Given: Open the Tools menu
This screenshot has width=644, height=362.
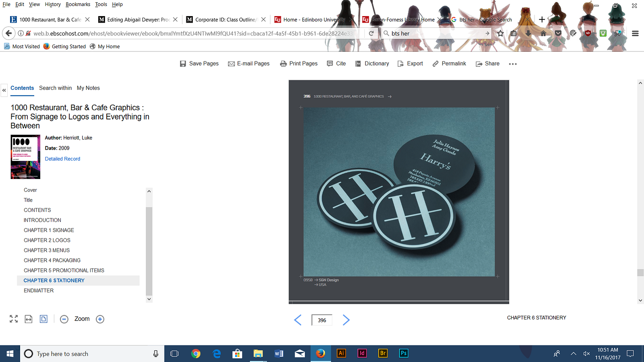Looking at the screenshot, I should coord(101,4).
